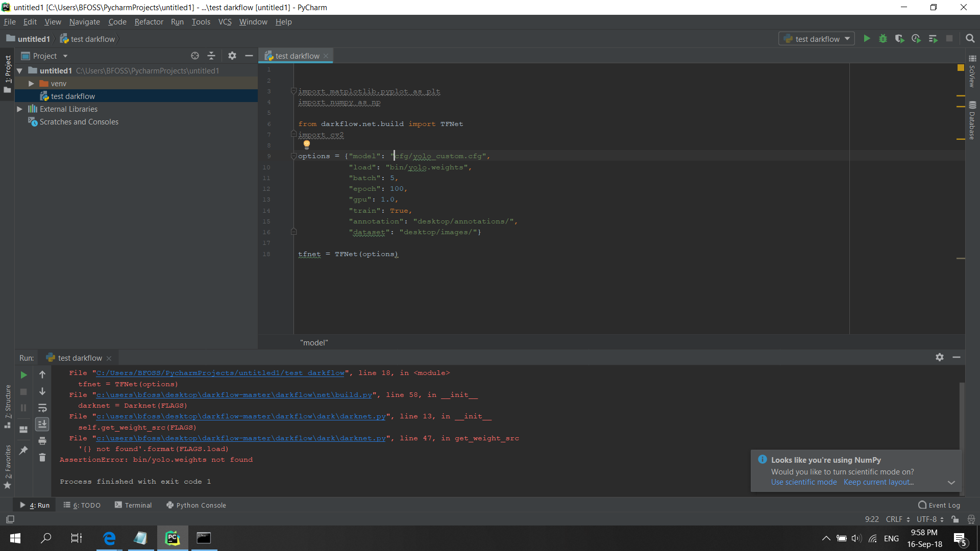Launch Microsoft Edge from the taskbar

click(x=109, y=538)
